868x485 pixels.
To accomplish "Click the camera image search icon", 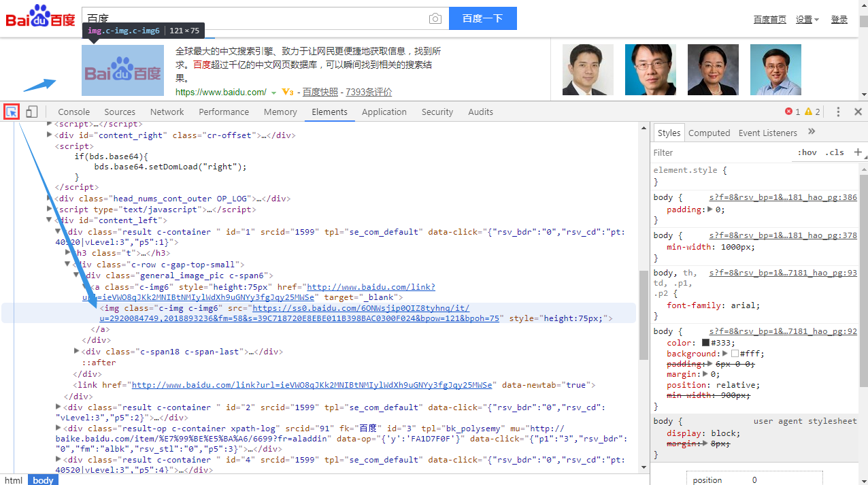I will click(x=435, y=18).
